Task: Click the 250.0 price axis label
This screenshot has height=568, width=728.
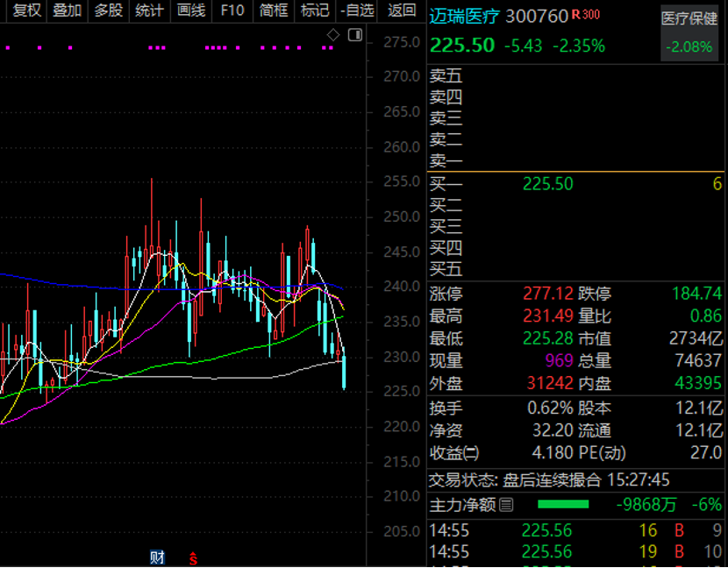Action: pos(402,217)
